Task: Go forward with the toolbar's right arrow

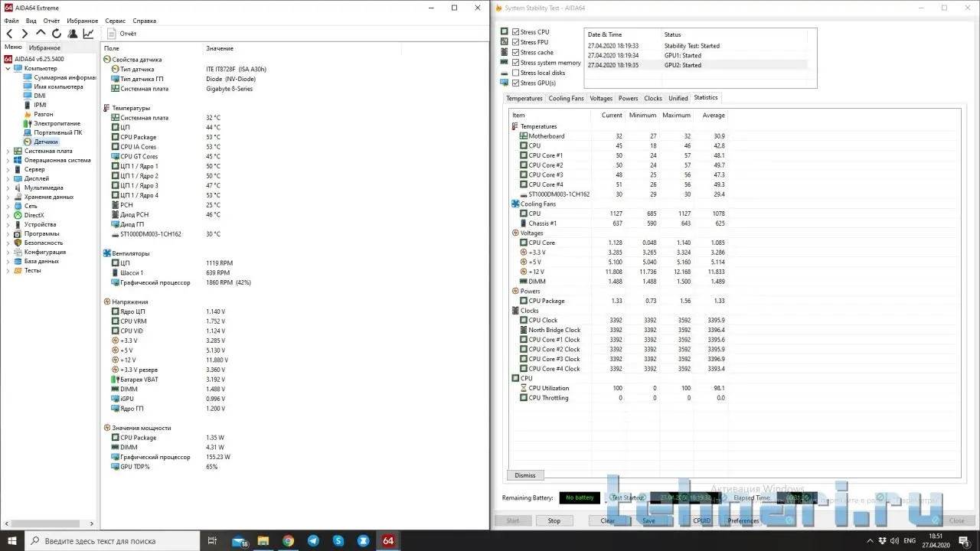Action: 24,34
